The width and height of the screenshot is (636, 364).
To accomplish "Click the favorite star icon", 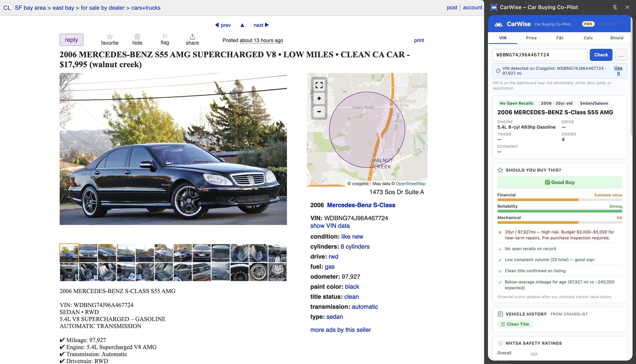I will pyautogui.click(x=110, y=37).
